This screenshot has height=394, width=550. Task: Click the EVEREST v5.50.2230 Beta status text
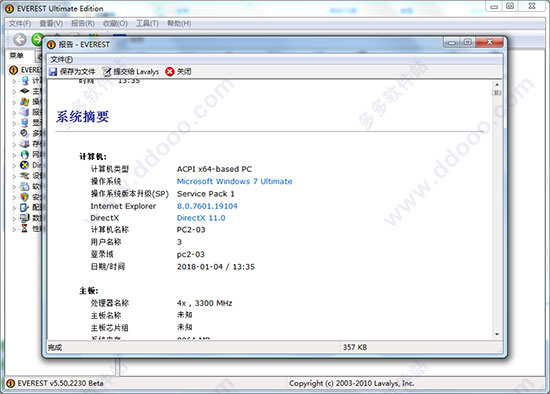(60, 383)
